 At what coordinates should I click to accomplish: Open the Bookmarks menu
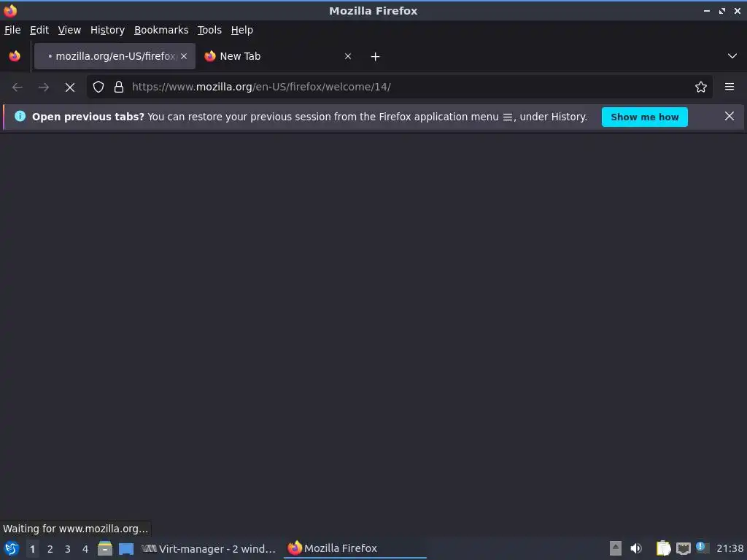click(161, 30)
